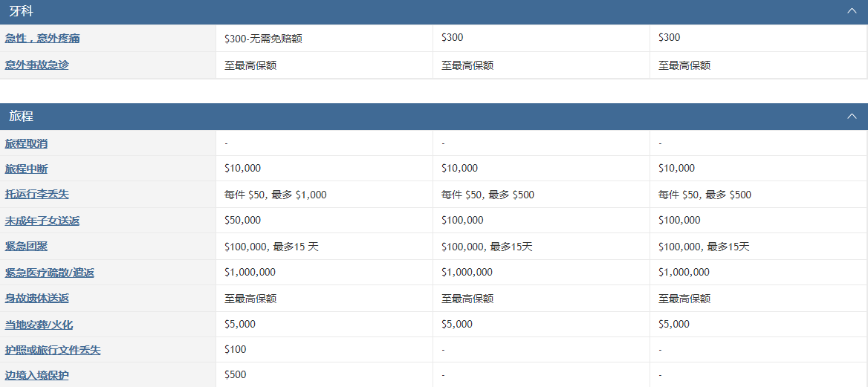Select 每件 $50, 最多 $1,000 cell
This screenshot has height=387, width=868.
(325, 195)
